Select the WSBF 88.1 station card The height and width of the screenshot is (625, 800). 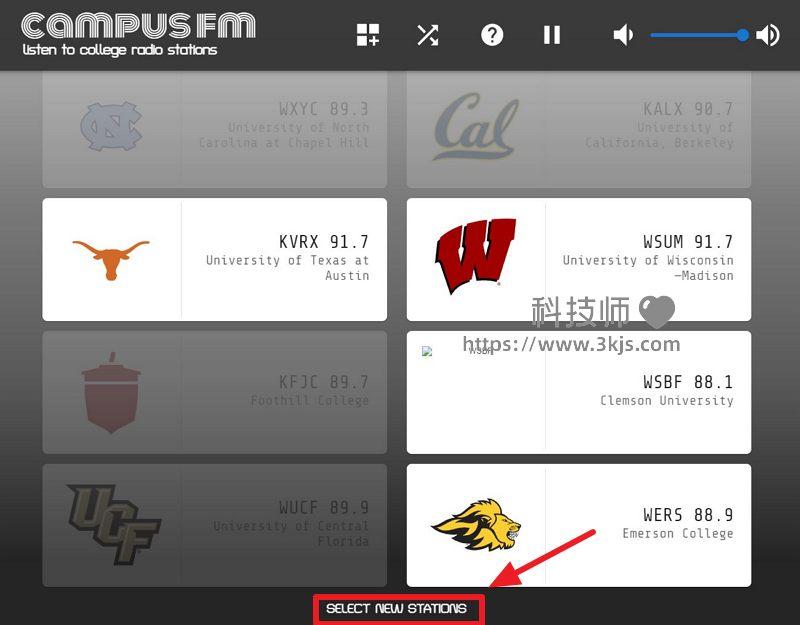click(579, 392)
